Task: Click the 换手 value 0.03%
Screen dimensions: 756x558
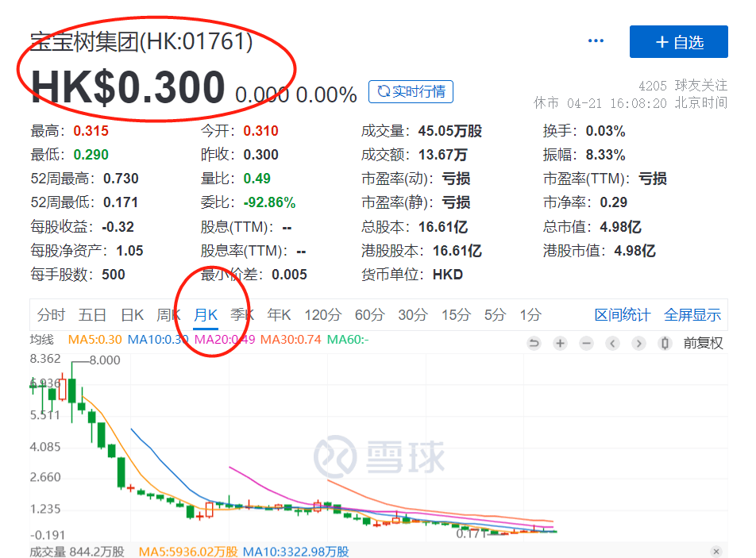Action: [x=605, y=131]
